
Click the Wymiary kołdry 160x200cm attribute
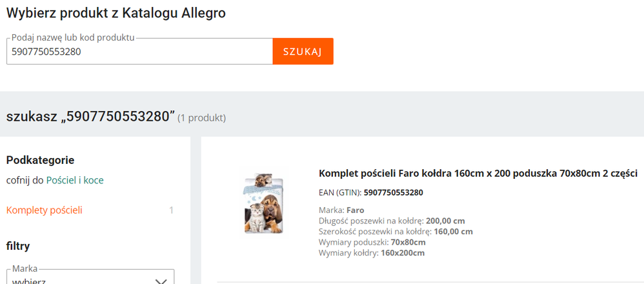pyautogui.click(x=372, y=252)
